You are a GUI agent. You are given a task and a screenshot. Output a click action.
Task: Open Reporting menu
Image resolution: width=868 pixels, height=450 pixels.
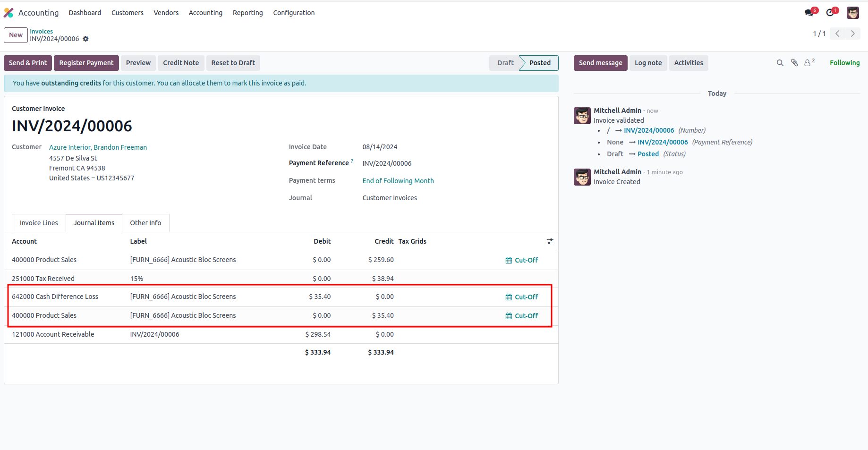point(248,13)
